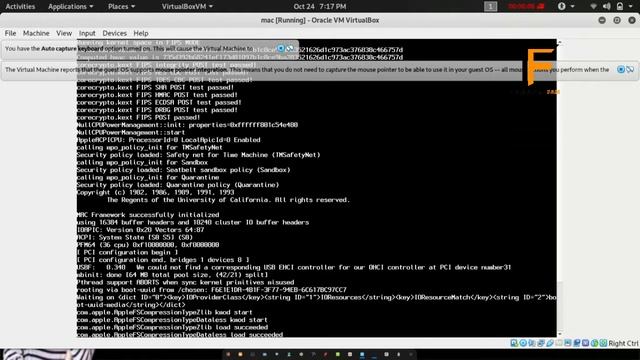Open the File menu
Screen dimensions: 640x360
(x=10, y=33)
